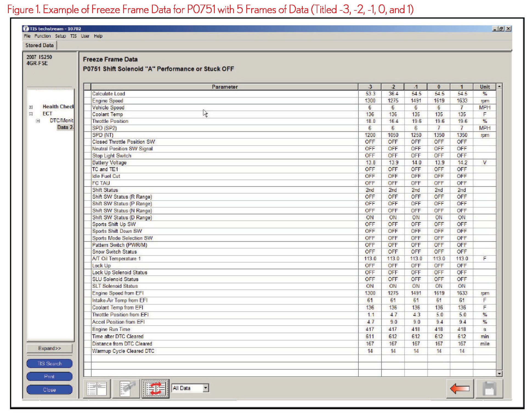532x417 pixels.
Task: Click the TIS techstream title bar icon
Action: 26,29
